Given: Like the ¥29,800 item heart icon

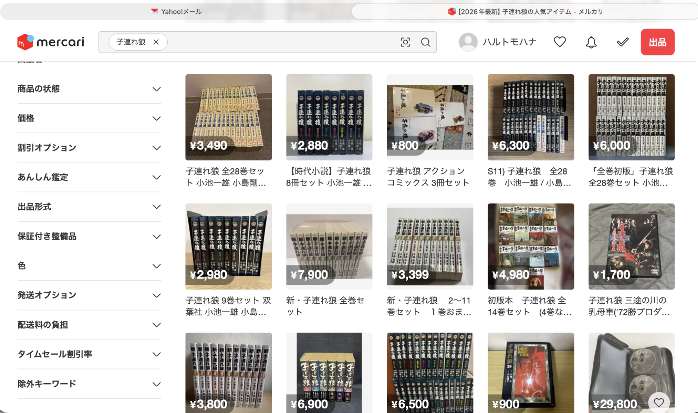Looking at the screenshot, I should tap(659, 402).
